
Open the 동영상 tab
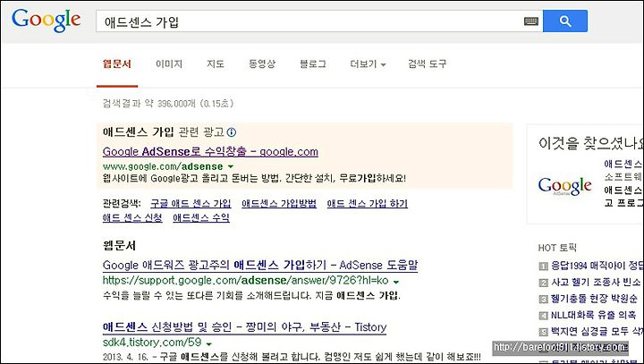pos(261,64)
